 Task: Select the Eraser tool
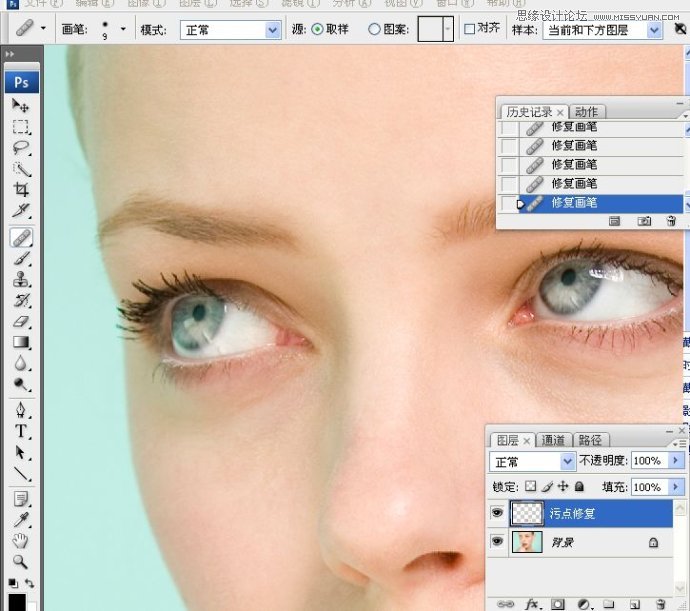20,321
